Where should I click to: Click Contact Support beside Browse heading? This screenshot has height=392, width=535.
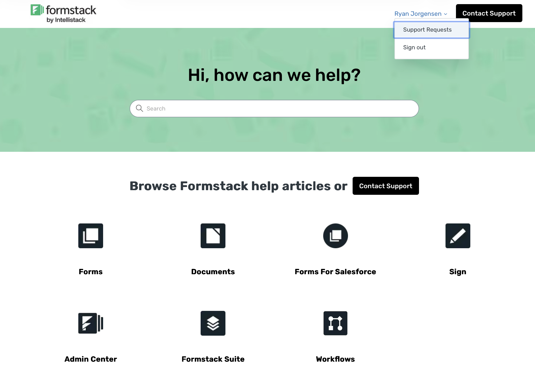pos(385,186)
